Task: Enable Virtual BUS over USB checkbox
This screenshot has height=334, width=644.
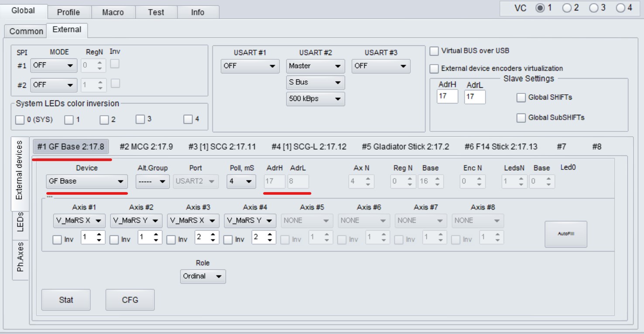Action: pyautogui.click(x=434, y=51)
